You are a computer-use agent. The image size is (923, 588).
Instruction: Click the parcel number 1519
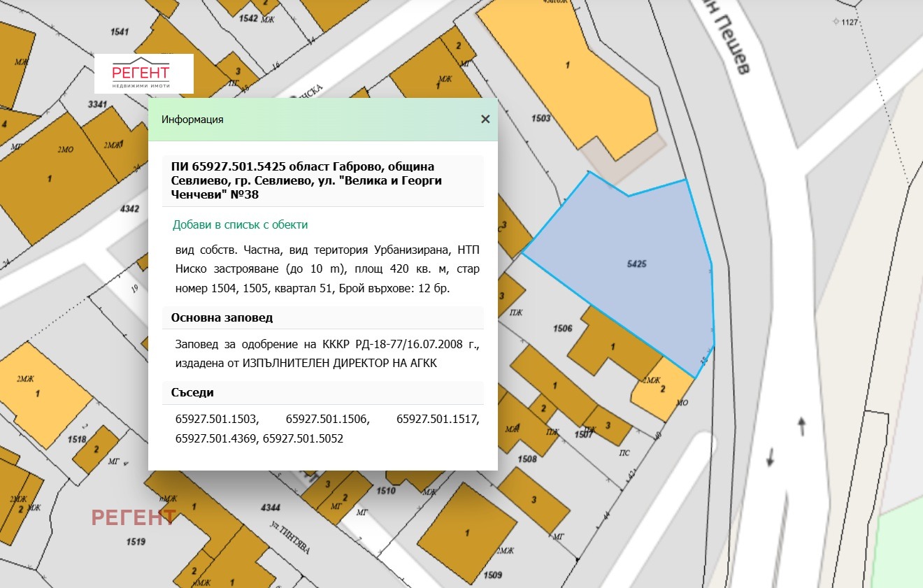click(x=136, y=541)
